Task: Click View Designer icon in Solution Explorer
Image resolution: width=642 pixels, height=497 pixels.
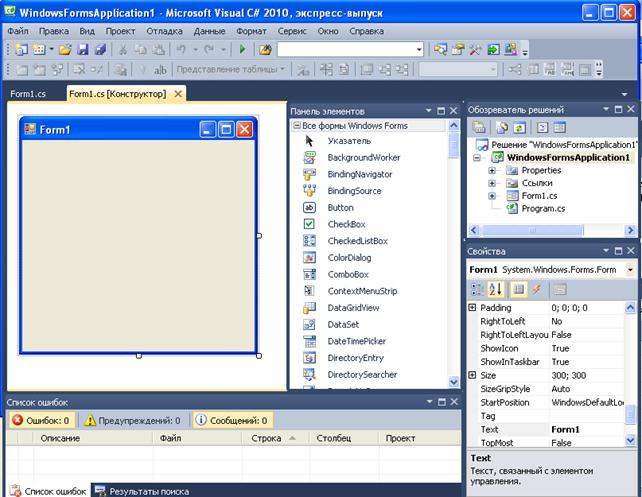Action: tap(560, 128)
